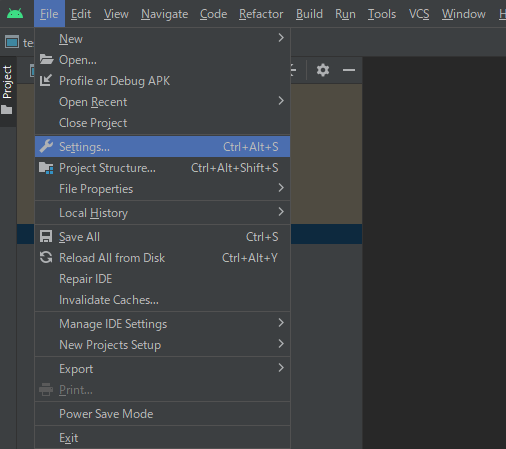Screen dimensions: 506x449
Task: Click the Project Structure folder icon
Action: 46,168
